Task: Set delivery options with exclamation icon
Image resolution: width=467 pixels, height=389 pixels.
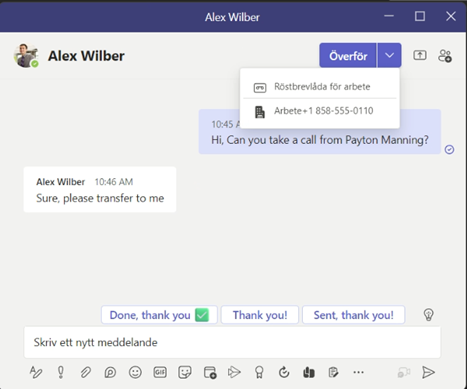Action: pos(61,372)
